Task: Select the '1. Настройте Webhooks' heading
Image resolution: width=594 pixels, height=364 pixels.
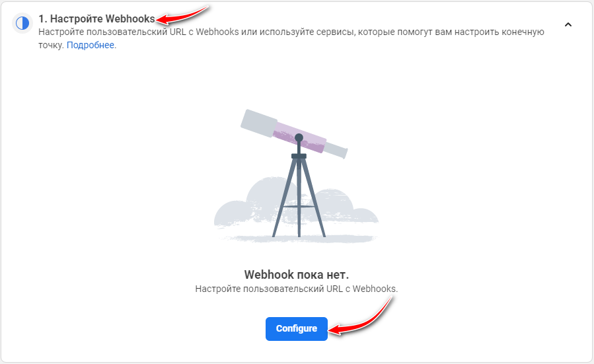Action: pos(96,19)
